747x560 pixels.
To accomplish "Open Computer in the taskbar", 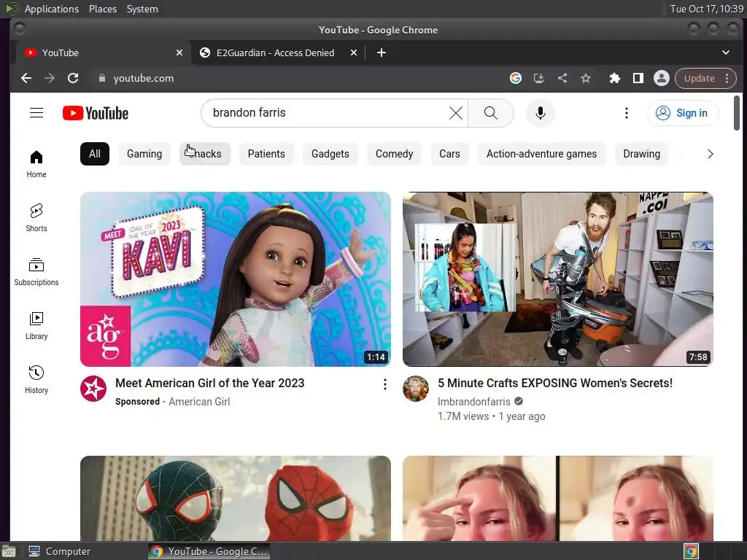I will tap(60, 551).
